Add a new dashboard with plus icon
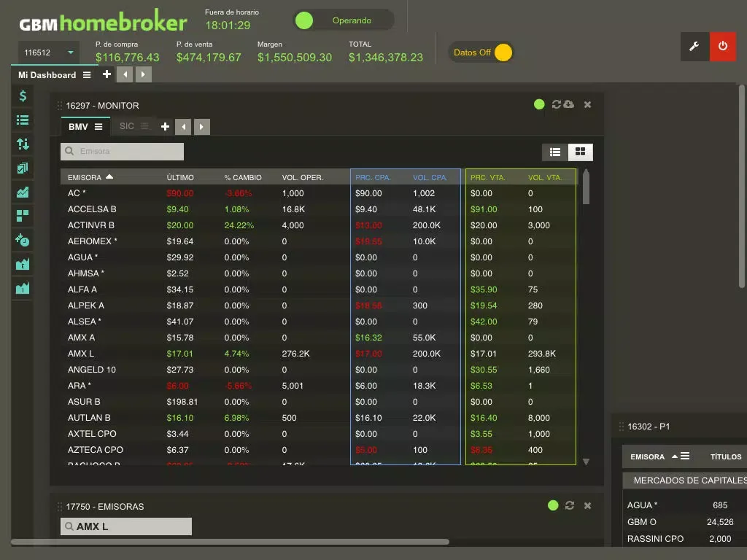This screenshot has width=747, height=560. point(107,74)
